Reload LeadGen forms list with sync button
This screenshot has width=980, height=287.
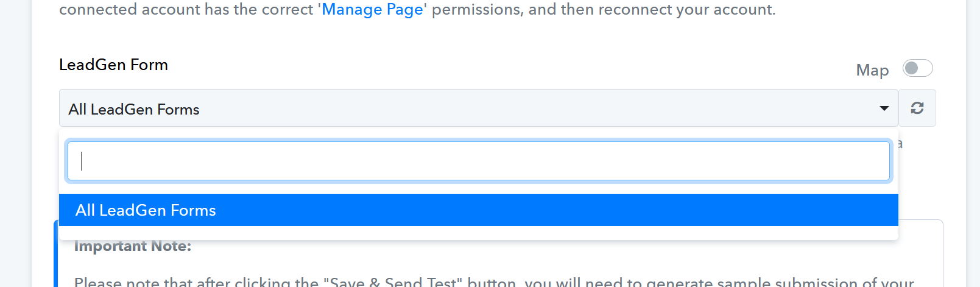[917, 108]
